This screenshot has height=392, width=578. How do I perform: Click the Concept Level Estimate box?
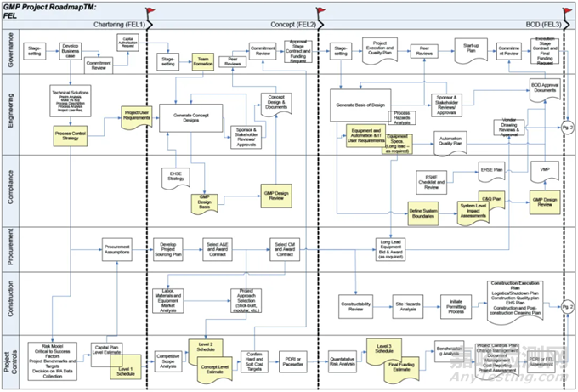[218, 366]
